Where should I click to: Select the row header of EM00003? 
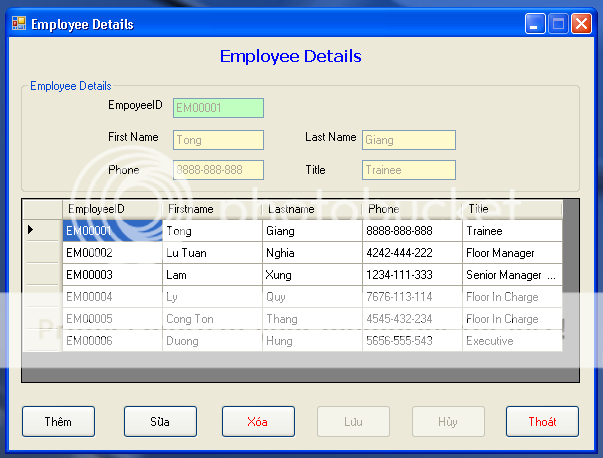click(42, 274)
